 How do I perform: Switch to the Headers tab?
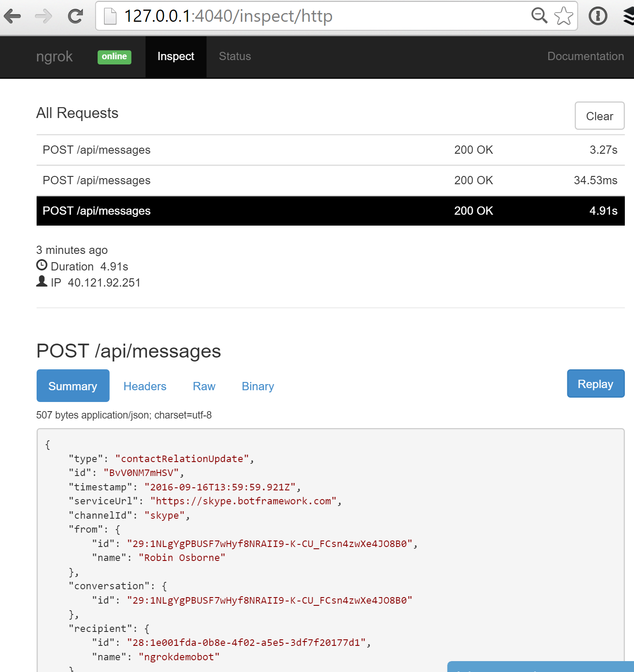click(x=145, y=386)
